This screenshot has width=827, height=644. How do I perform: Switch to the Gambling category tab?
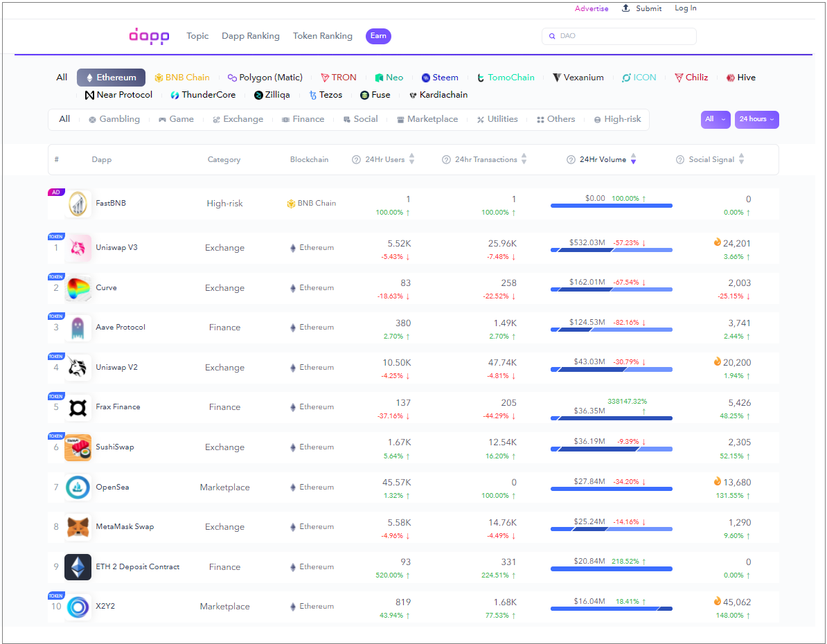(x=114, y=119)
